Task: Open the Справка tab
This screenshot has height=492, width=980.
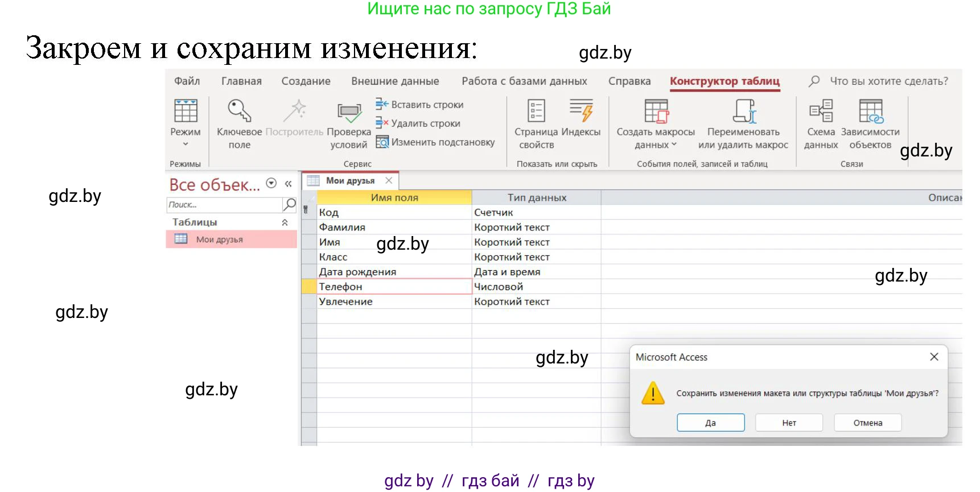Action: (629, 81)
